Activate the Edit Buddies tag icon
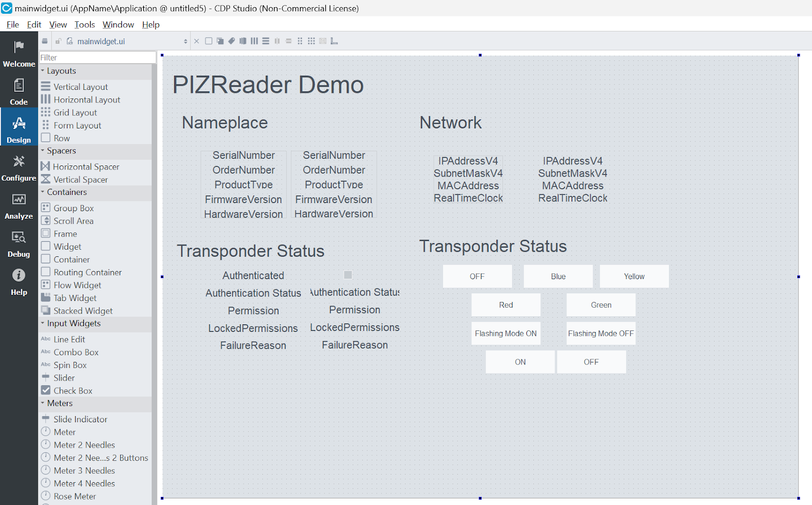 231,41
